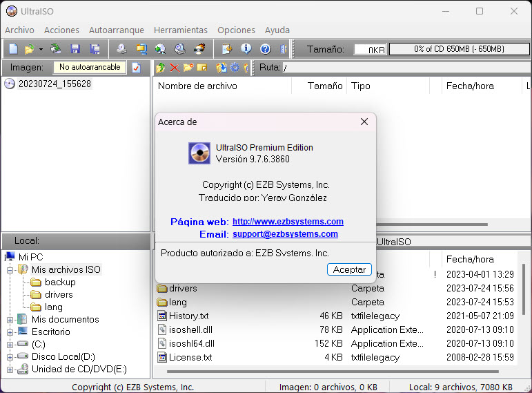Image resolution: width=532 pixels, height=393 pixels.
Task: Click the Convert image disc icon
Action: click(161, 49)
